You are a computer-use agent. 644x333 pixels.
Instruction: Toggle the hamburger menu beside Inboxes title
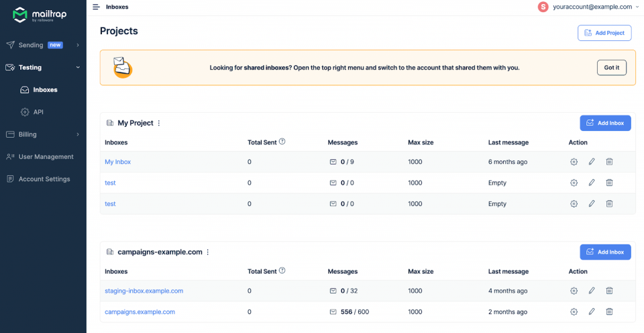pos(96,7)
